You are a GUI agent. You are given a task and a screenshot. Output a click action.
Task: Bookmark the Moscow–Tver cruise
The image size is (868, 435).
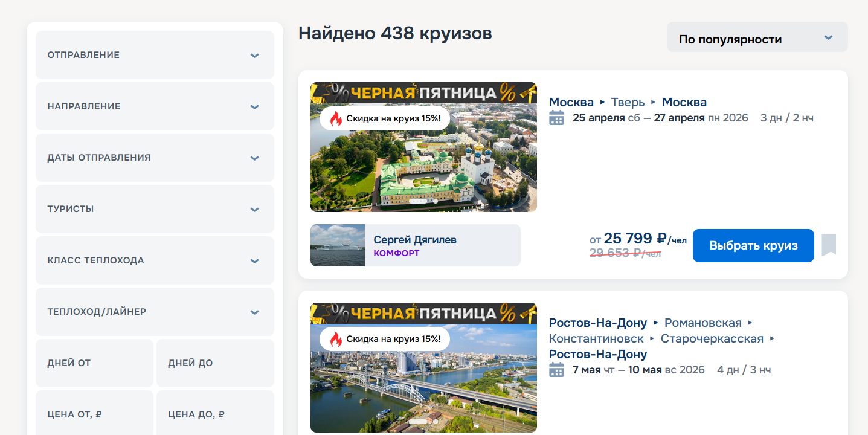tap(829, 245)
